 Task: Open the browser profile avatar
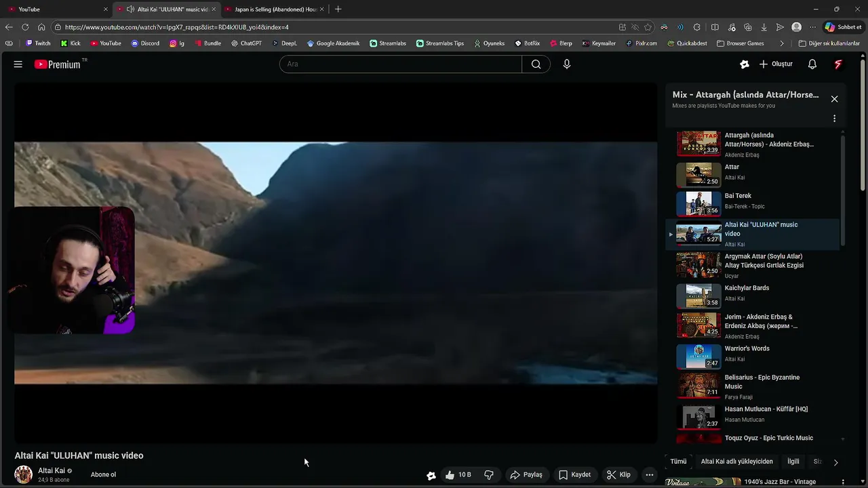pyautogui.click(x=797, y=27)
